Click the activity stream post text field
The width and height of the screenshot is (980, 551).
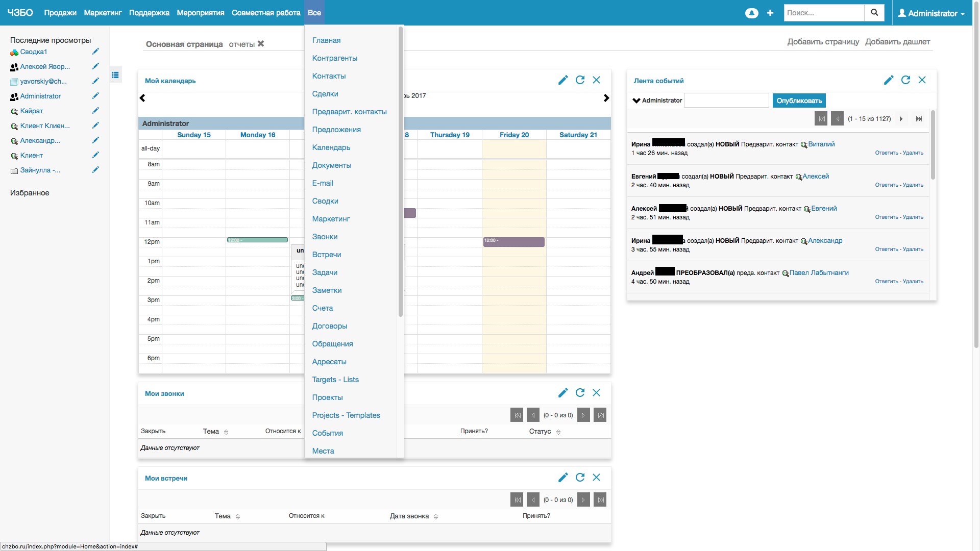point(726,101)
